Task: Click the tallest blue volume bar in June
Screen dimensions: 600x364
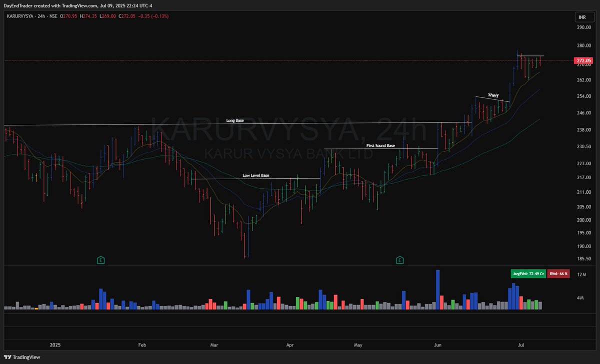Action: pos(438,290)
